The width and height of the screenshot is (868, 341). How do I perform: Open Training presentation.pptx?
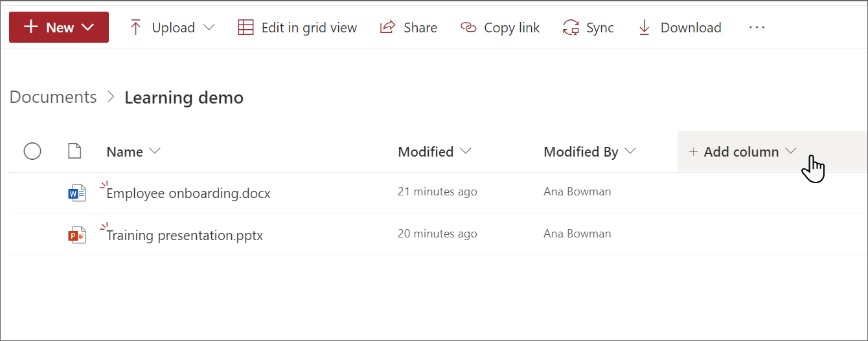[x=185, y=235]
